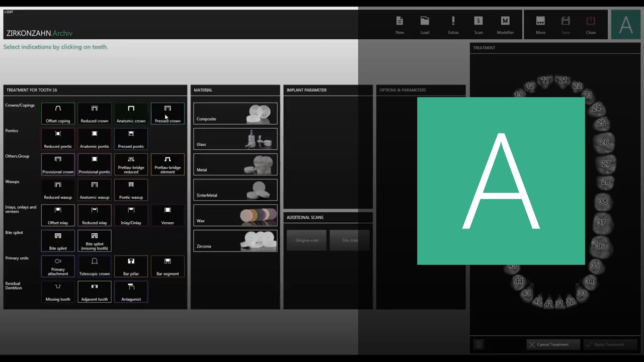Screen dimensions: 644x362
Task: Select Primary attachment
Action: coord(58,266)
